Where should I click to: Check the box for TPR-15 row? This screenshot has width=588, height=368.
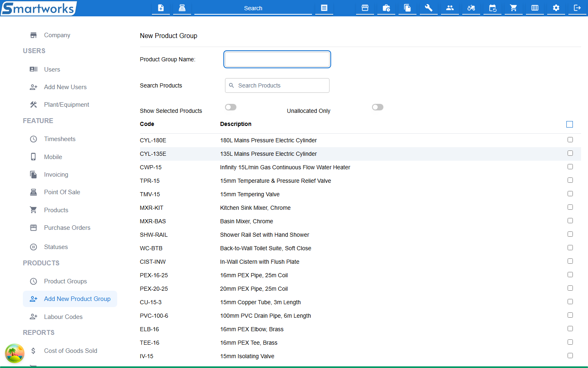point(570,180)
